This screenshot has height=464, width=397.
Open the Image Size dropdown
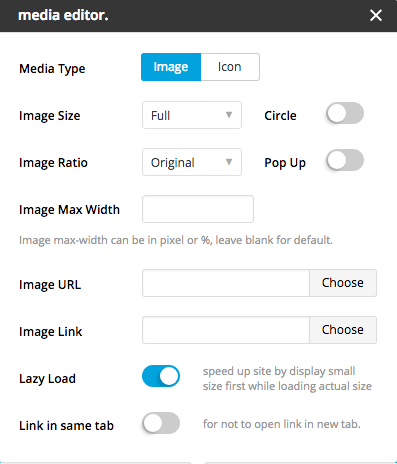pyautogui.click(x=192, y=115)
